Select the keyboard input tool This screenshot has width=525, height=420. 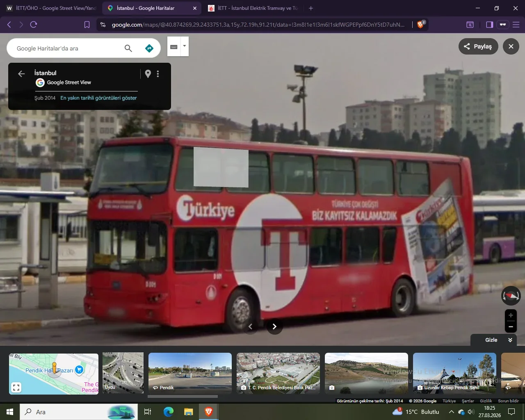(174, 46)
